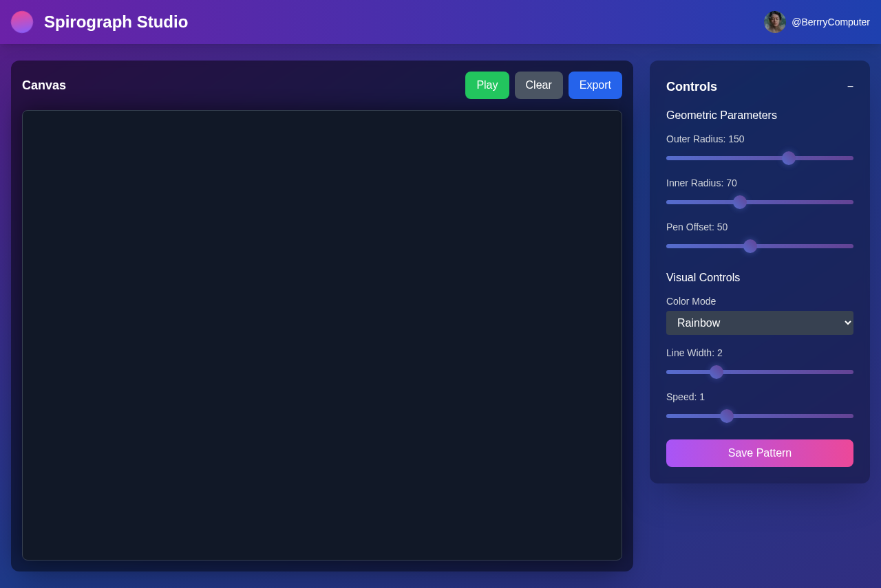Click the Inner Radius slider handle

coord(740,202)
